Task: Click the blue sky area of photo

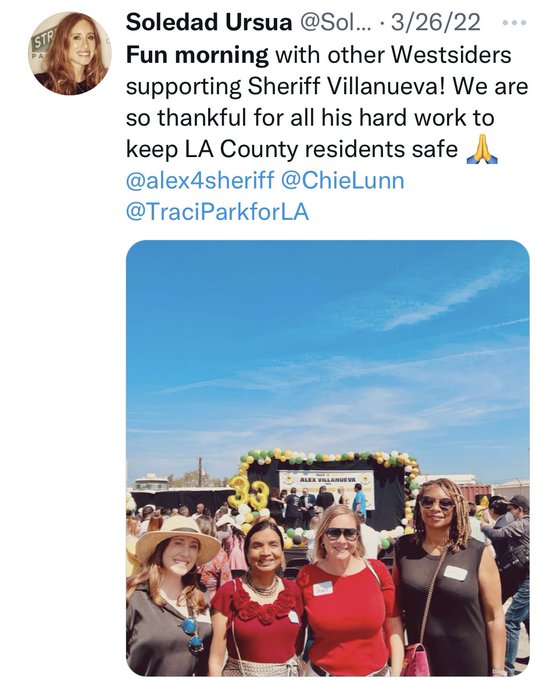Action: click(x=328, y=347)
